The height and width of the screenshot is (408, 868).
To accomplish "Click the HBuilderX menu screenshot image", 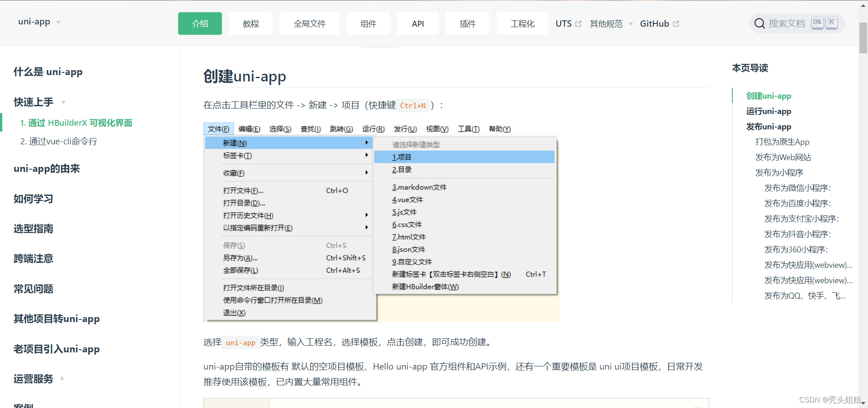I will (381, 222).
